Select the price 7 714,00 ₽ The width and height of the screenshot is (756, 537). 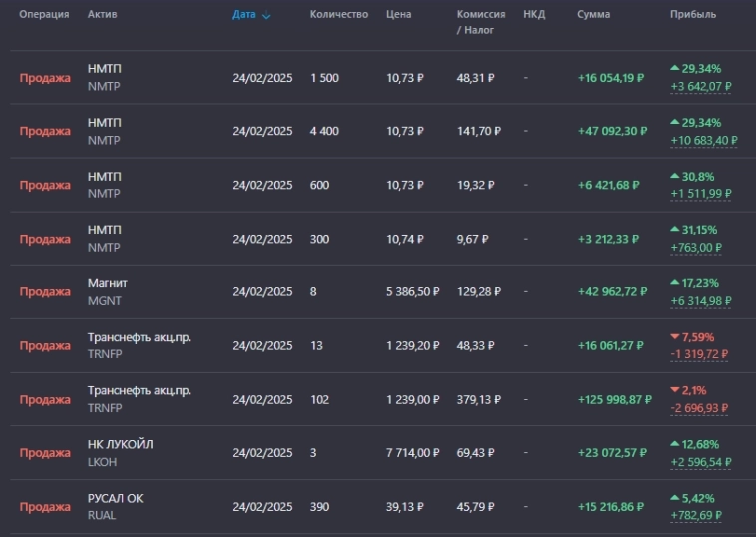pyautogui.click(x=412, y=453)
